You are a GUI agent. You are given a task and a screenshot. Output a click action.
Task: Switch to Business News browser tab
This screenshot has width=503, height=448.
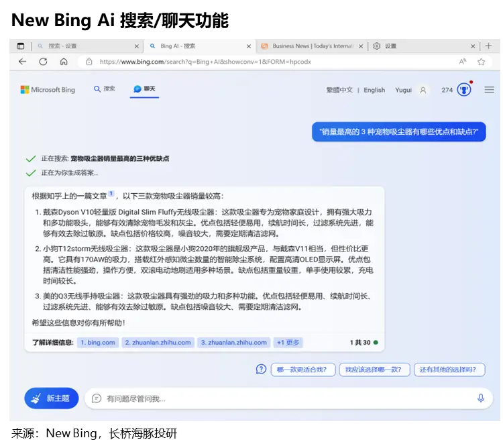(x=312, y=46)
